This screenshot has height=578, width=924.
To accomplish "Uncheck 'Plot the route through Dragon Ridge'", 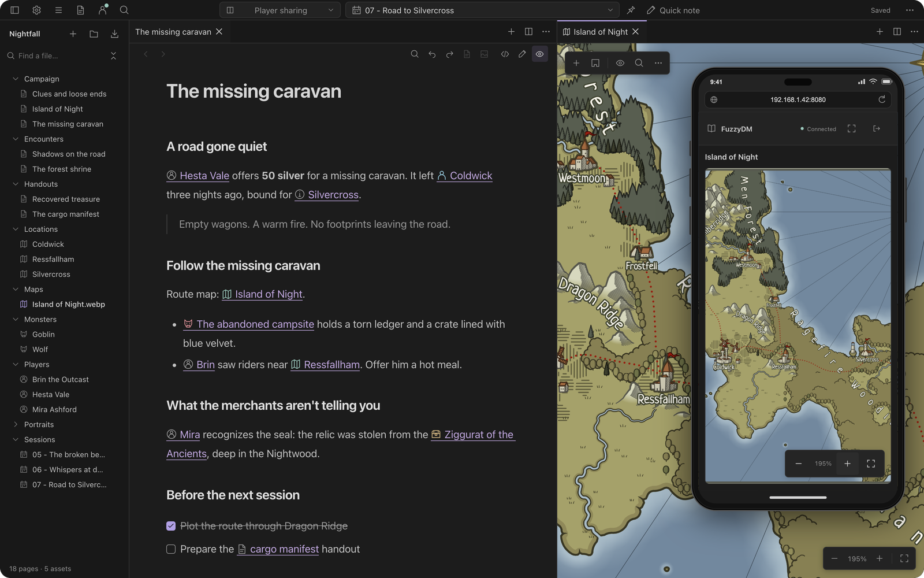I will click(171, 526).
